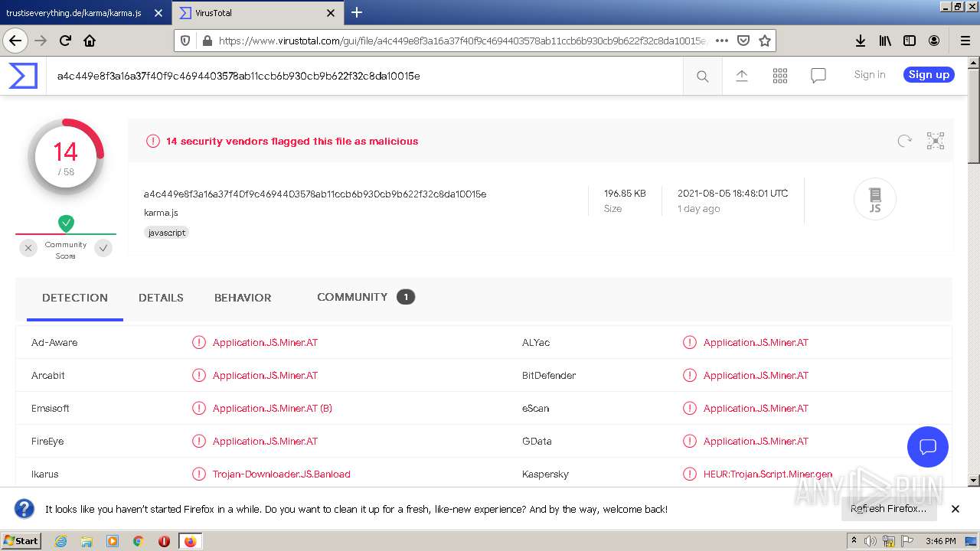Go back with the browser arrow
Image resolution: width=980 pixels, height=551 pixels.
pos(15,41)
